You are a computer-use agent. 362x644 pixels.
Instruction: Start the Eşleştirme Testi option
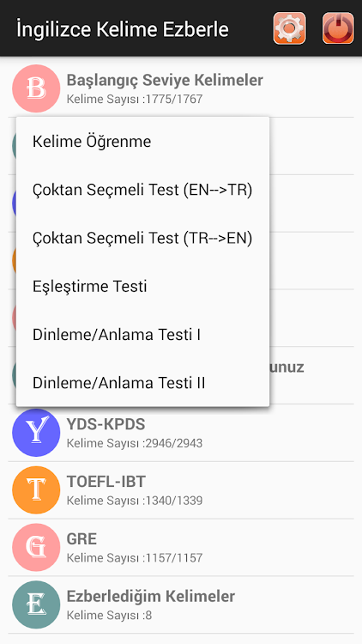143,286
